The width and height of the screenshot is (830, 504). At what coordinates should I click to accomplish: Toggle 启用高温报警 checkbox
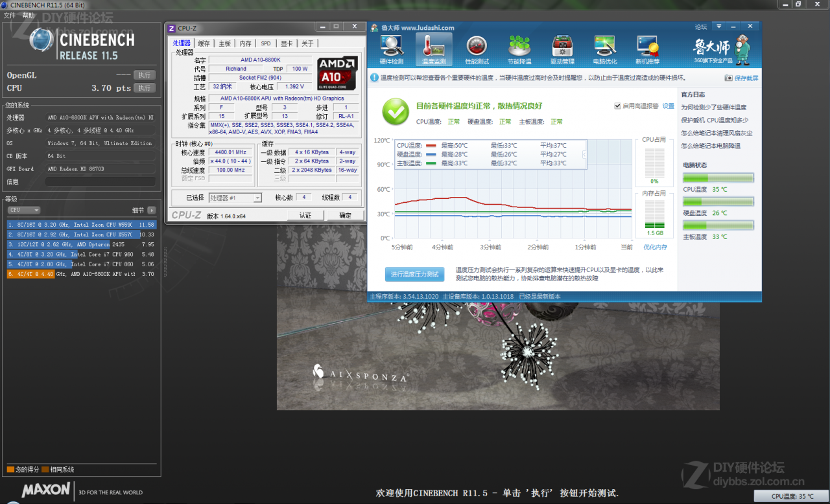(617, 106)
